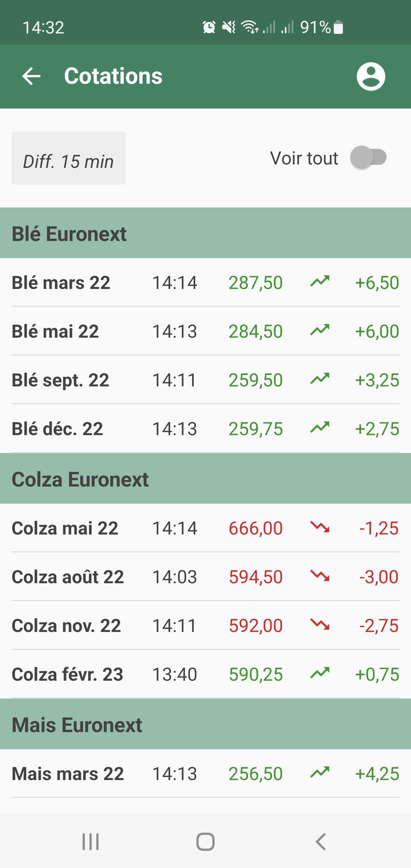Tap the trend icon for Mais mars 22
Screen dimensions: 411x868
[320, 773]
